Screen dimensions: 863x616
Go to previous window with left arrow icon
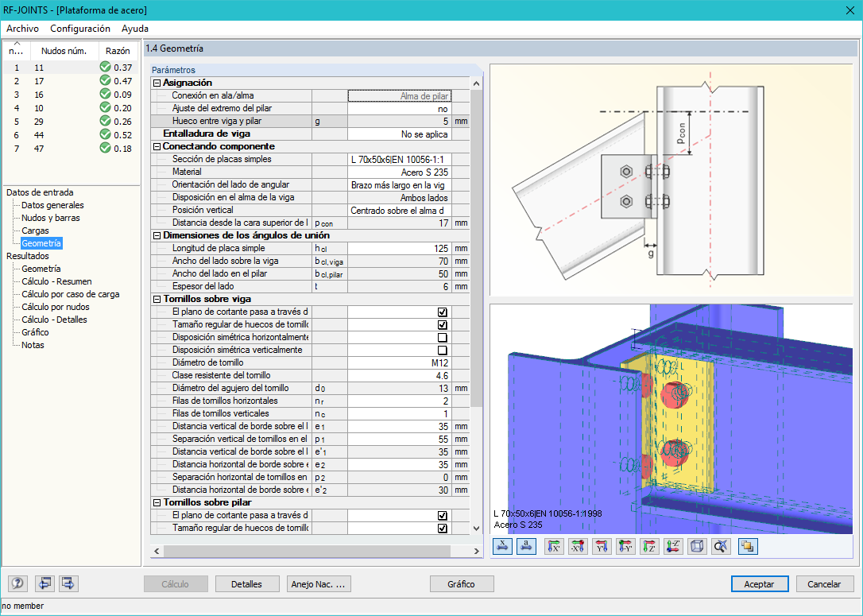coord(45,583)
